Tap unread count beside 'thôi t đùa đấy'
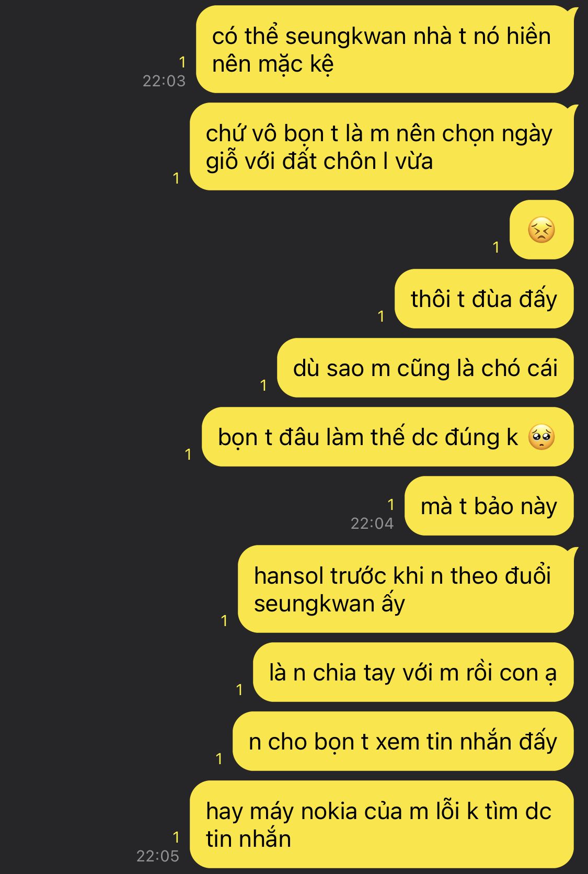Image resolution: width=588 pixels, height=874 pixels. [381, 316]
